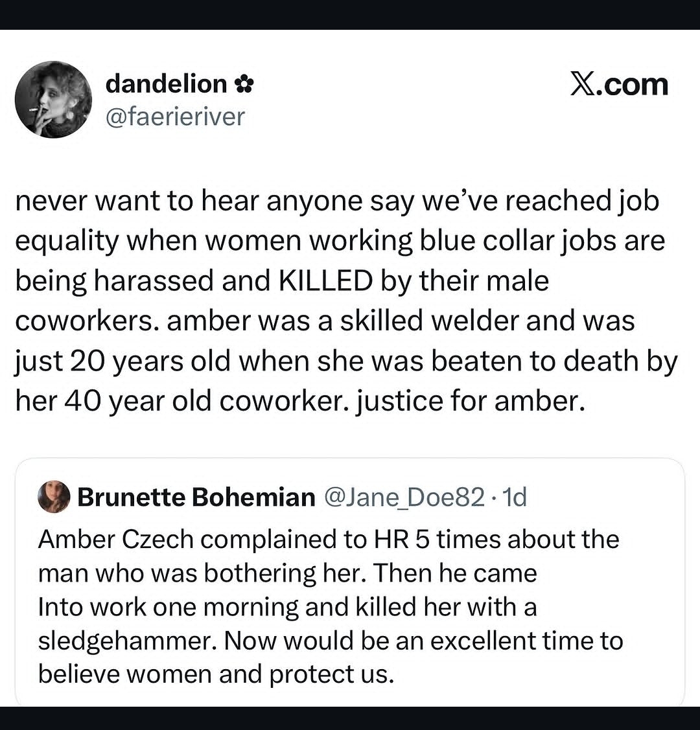
Task: Click the Brunette Bohemian name
Action: [x=196, y=497]
